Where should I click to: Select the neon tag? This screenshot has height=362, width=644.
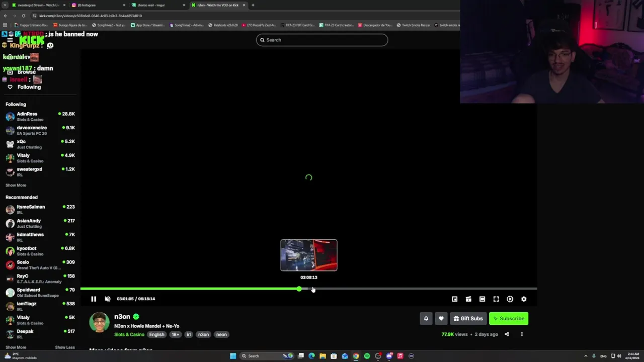pos(221,334)
